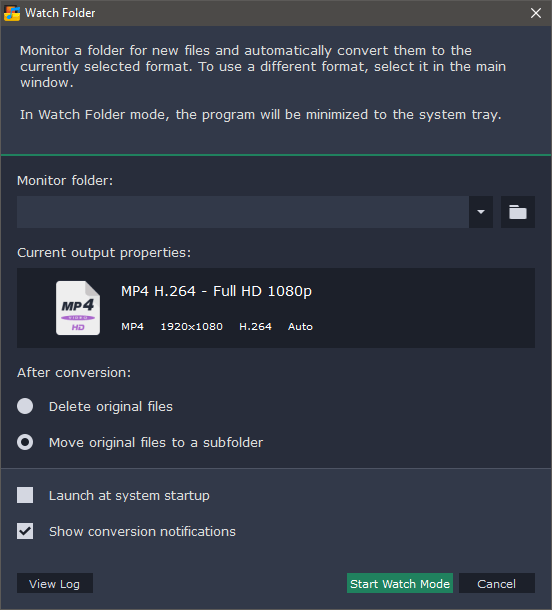The width and height of the screenshot is (552, 610).
Task: Click the Current output properties label
Action: click(104, 253)
